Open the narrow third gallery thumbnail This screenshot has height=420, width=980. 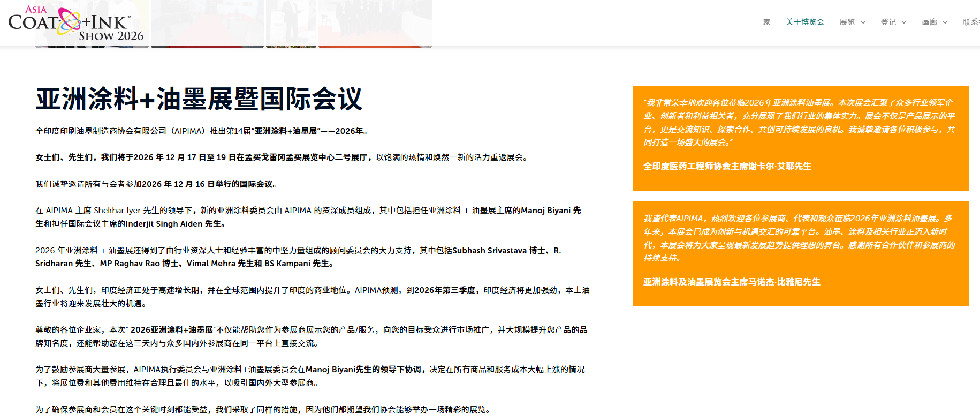(x=291, y=24)
